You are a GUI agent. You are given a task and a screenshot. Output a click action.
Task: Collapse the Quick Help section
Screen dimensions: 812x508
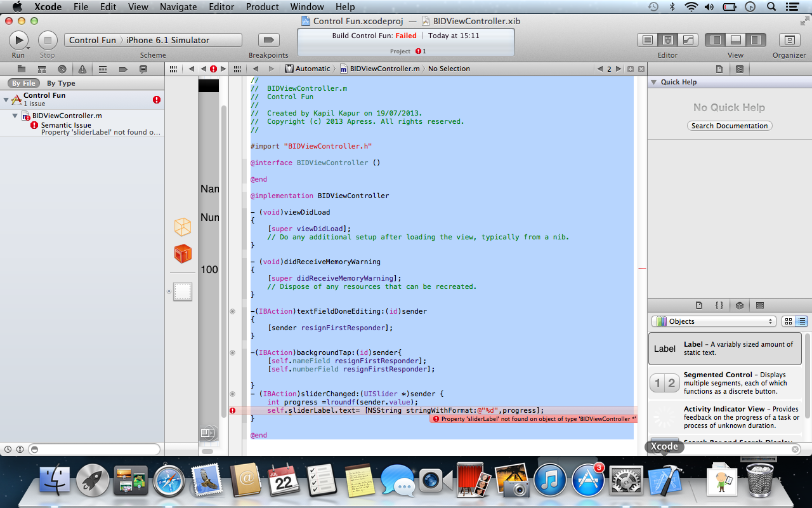coord(653,82)
